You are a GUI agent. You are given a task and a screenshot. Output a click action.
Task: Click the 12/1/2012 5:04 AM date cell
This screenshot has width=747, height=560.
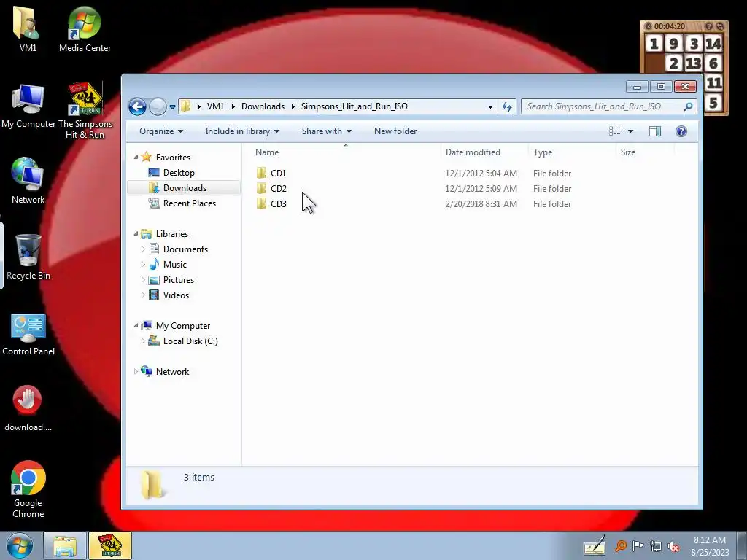click(x=481, y=174)
